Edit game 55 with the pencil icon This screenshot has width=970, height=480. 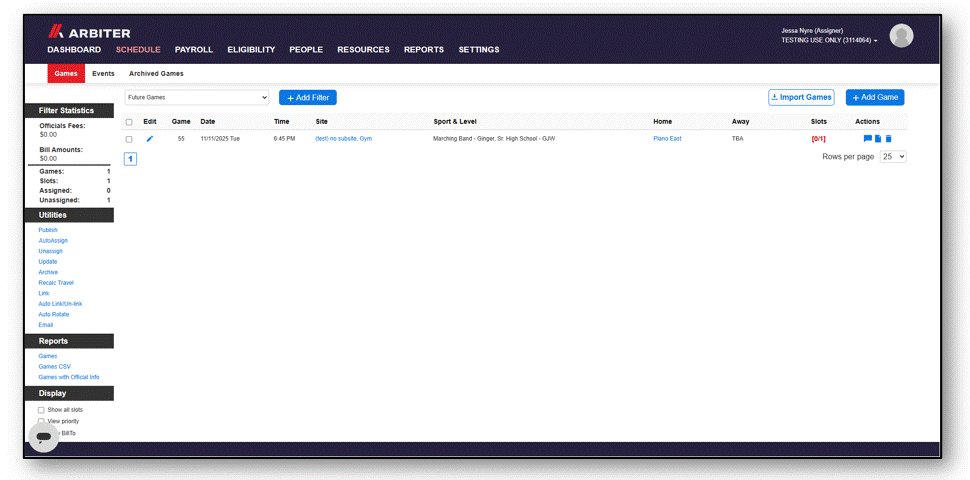[149, 139]
